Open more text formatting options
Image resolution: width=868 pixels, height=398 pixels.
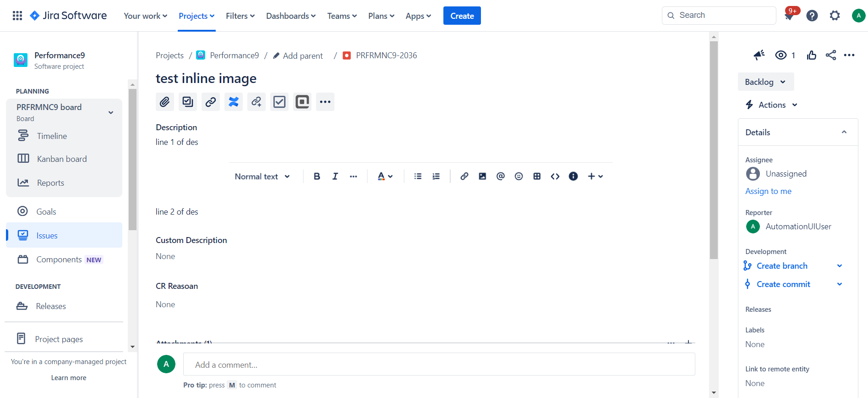point(354,177)
